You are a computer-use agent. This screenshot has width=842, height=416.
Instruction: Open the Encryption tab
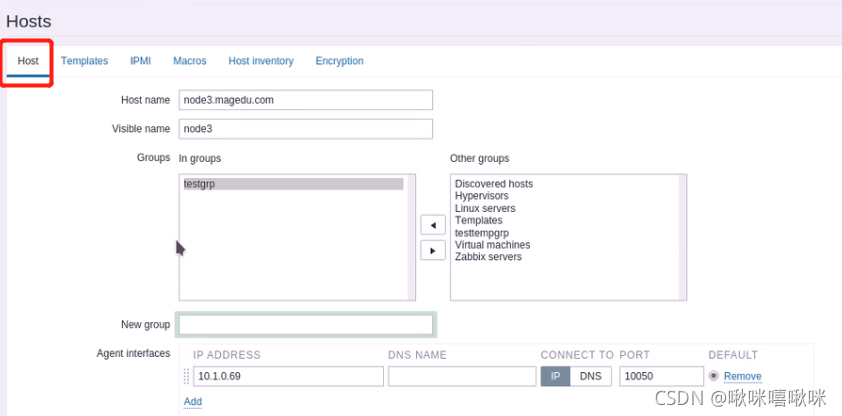(x=339, y=61)
